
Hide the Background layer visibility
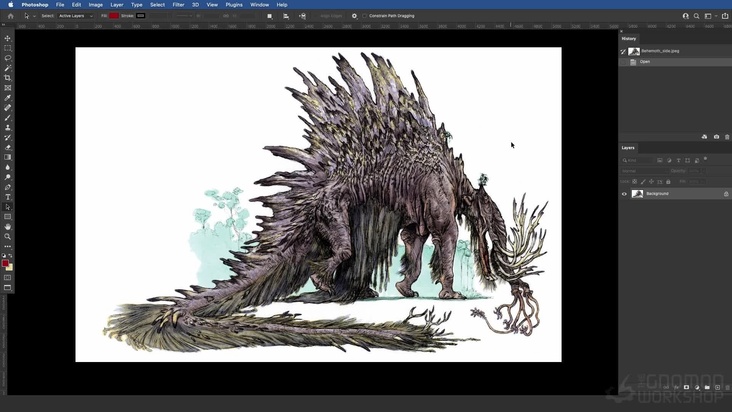pos(624,194)
